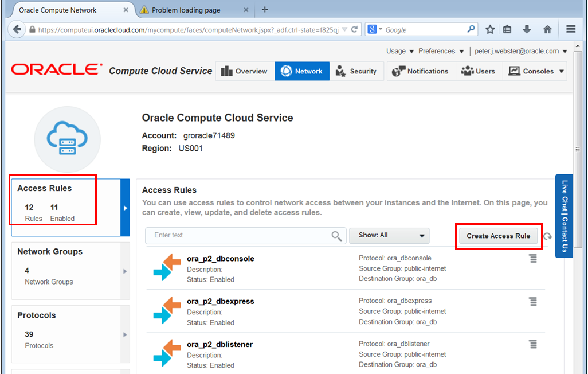Click the Network Groups panel arrow
Image resolution: width=588 pixels, height=374 pixels.
(x=126, y=271)
